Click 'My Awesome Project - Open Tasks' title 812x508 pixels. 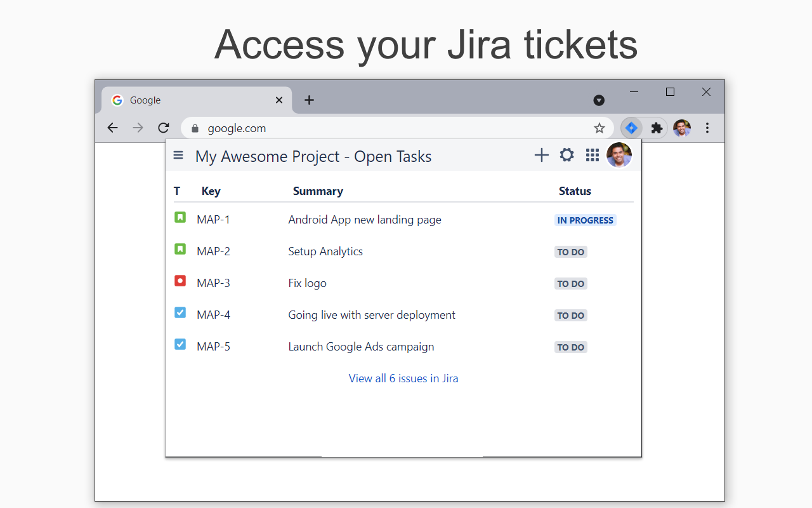coord(313,157)
